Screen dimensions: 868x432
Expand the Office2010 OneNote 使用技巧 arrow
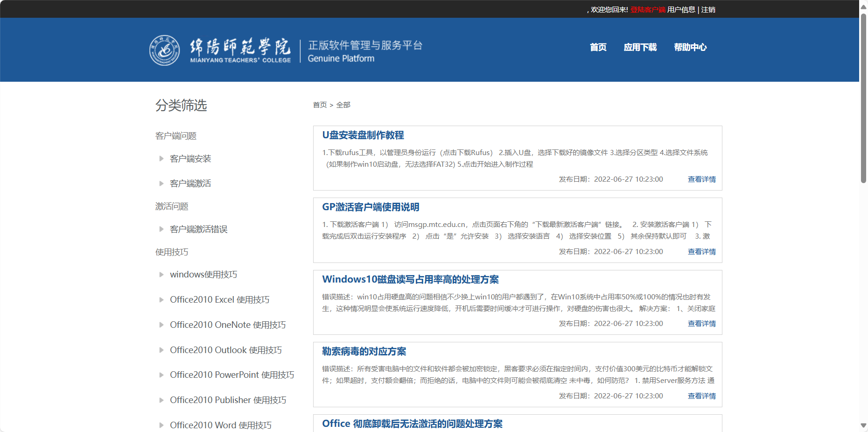coord(161,325)
